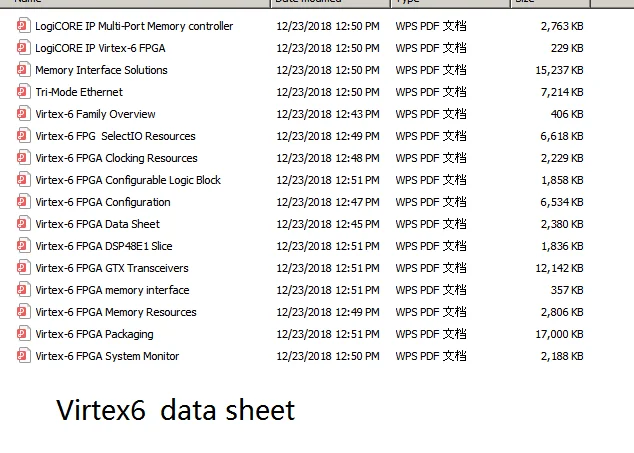Screen dimensions: 634x453
Task: Click the type cell of the Virtex-6 FPGA Packaging row
Action: pos(431,334)
